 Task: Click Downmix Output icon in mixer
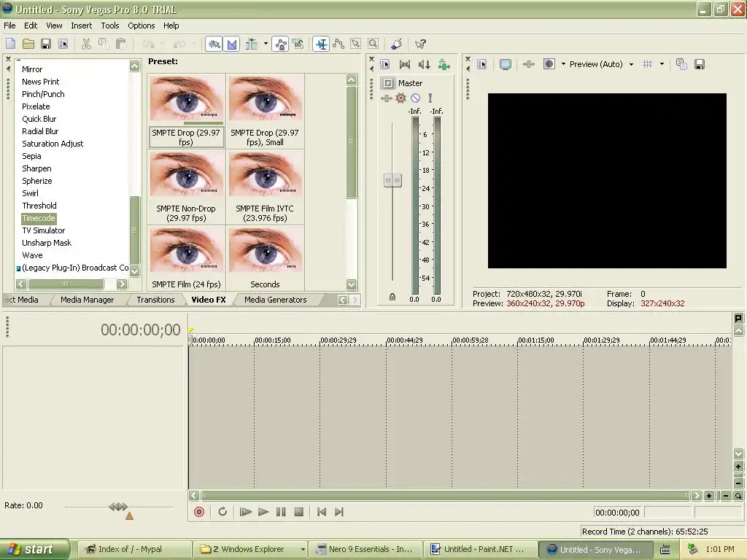(x=404, y=64)
